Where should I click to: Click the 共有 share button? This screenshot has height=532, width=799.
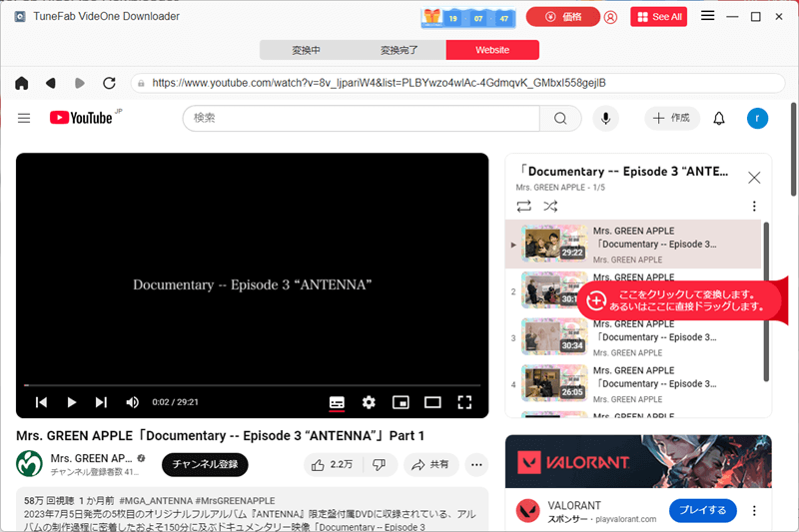[x=430, y=465]
